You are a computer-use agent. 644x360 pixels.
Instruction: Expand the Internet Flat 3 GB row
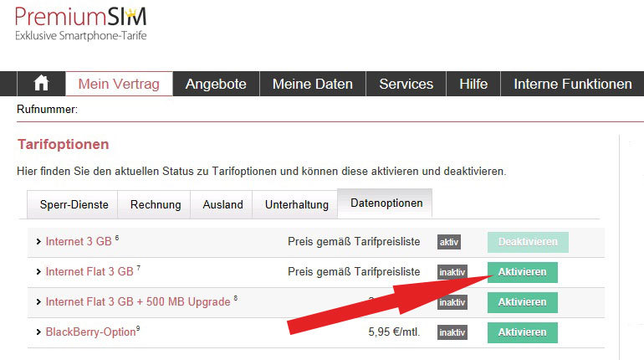coord(89,272)
